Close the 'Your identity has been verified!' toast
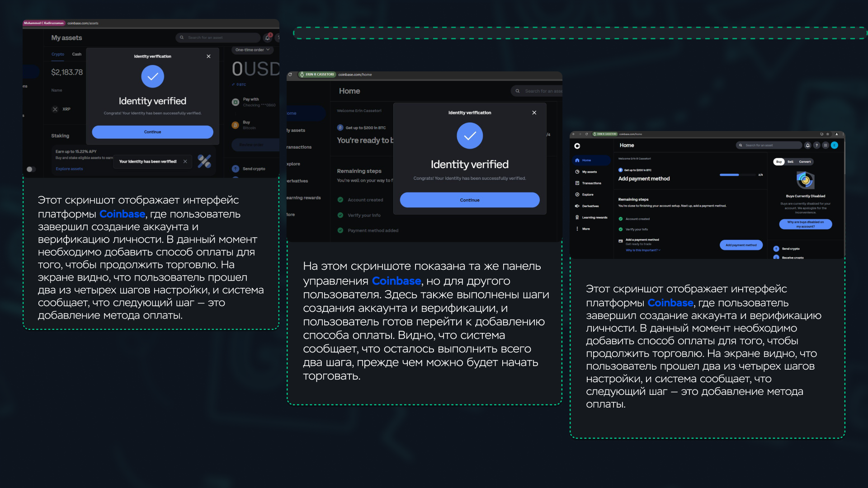 (x=185, y=162)
